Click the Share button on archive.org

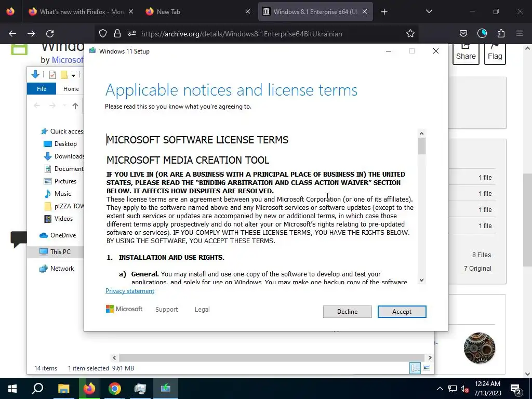(466, 54)
